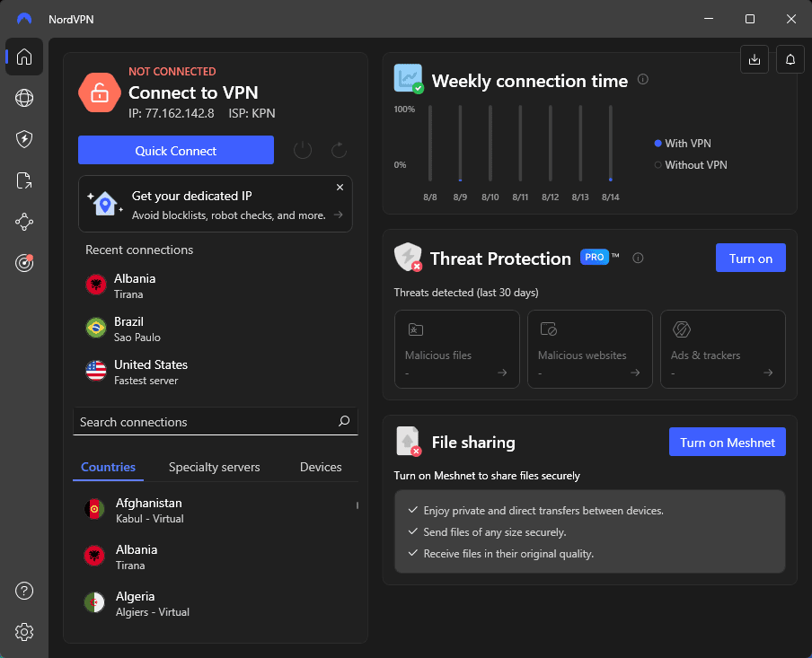Open the globe VPN servers sidebar icon
This screenshot has width=812, height=658.
pyautogui.click(x=24, y=98)
